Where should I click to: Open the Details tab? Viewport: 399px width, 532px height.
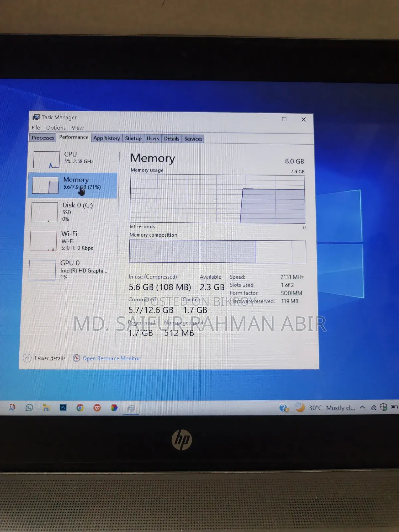point(172,139)
